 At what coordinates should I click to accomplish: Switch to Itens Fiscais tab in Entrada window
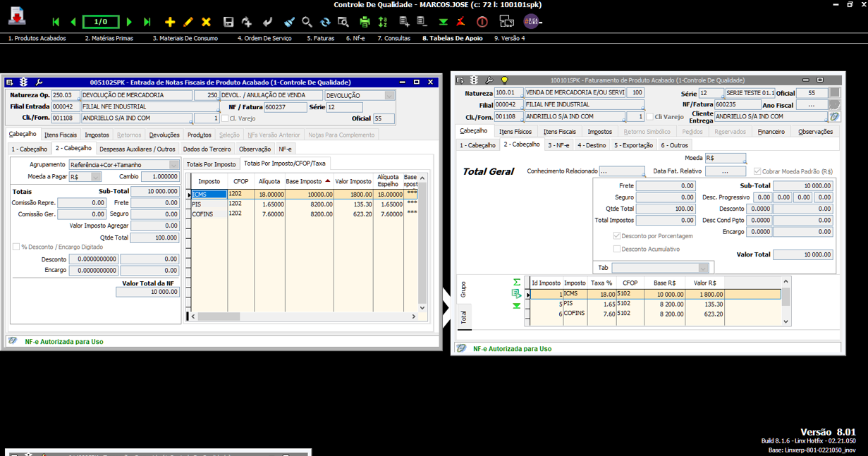coord(61,135)
